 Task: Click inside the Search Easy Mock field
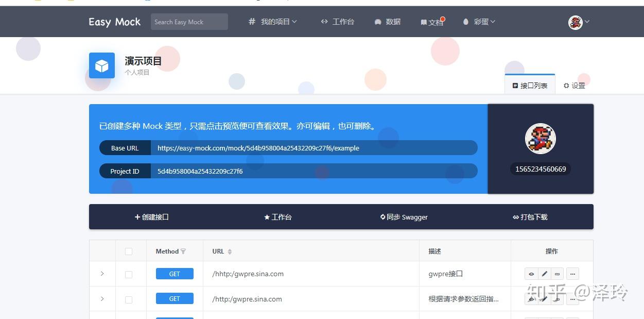(x=188, y=22)
